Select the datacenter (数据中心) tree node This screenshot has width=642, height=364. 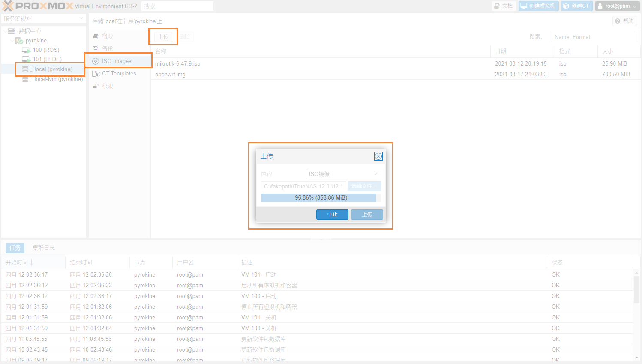point(30,31)
